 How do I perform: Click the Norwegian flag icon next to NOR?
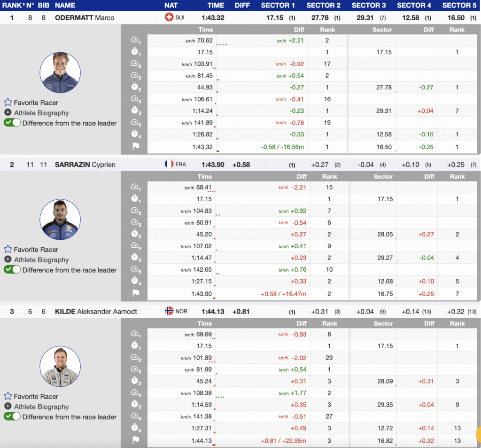click(169, 311)
